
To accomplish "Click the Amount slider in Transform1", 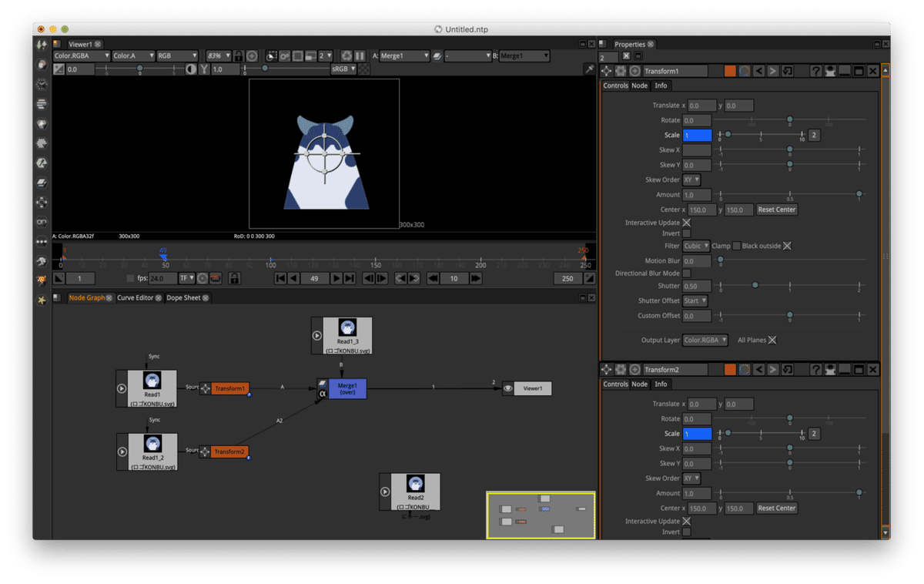I will [789, 195].
